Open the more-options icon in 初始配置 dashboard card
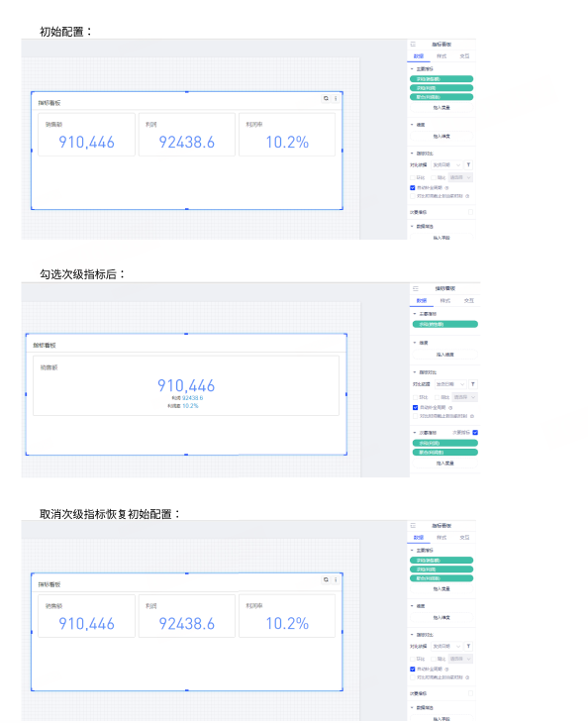The height and width of the screenshot is (723, 588). 336,98
